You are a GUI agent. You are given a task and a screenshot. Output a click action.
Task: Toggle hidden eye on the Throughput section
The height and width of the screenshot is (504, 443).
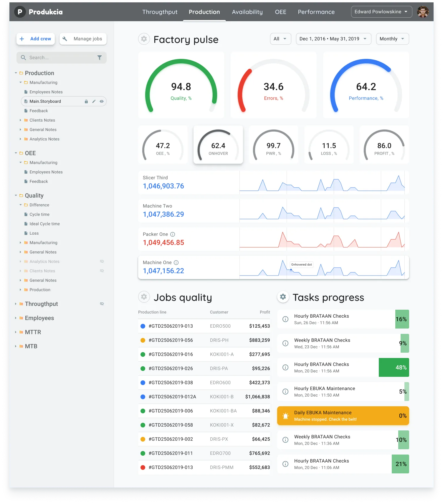[102, 304]
